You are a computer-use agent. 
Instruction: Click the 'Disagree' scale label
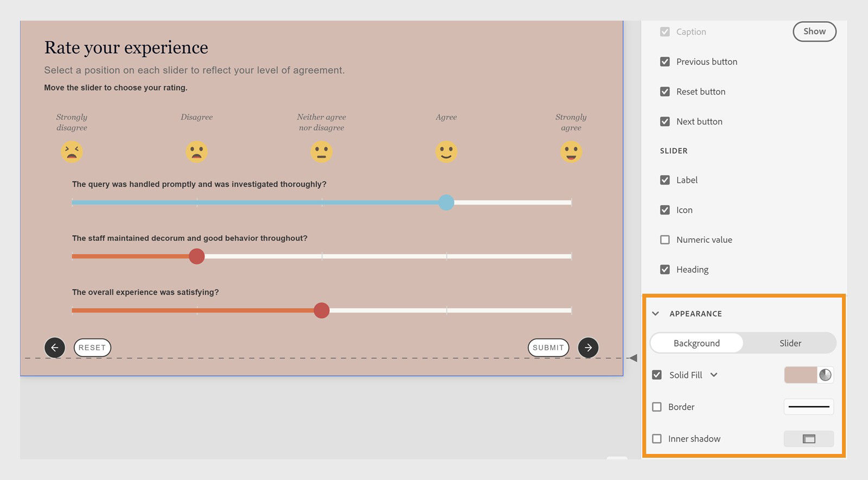pos(196,117)
